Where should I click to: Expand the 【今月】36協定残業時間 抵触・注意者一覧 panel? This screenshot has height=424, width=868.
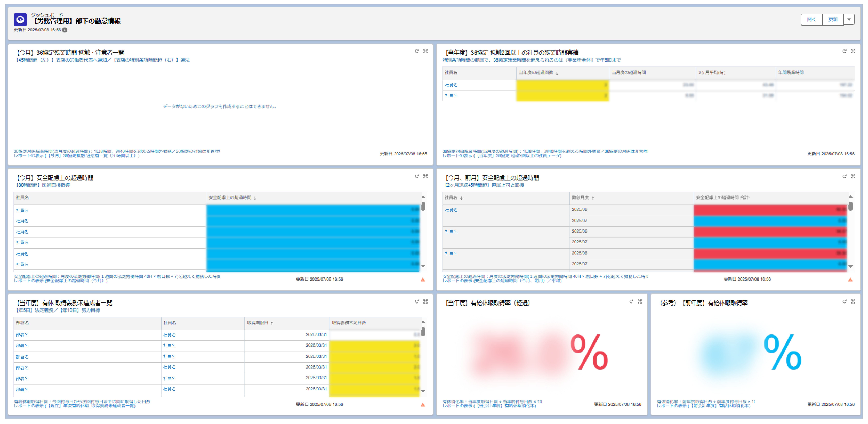point(426,51)
